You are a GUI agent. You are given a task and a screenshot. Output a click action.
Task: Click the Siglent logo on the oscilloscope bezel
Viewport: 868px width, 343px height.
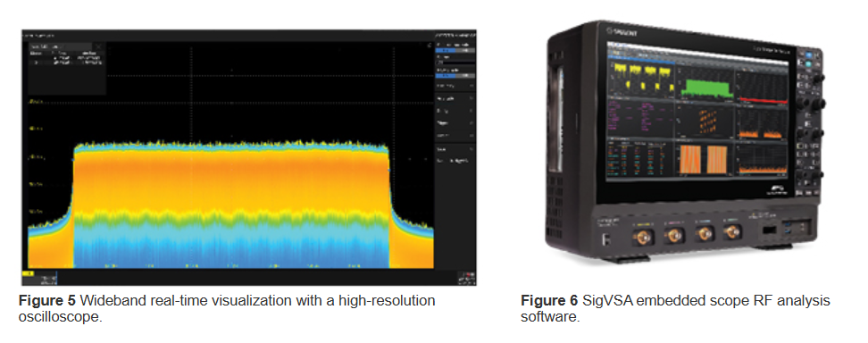(621, 33)
